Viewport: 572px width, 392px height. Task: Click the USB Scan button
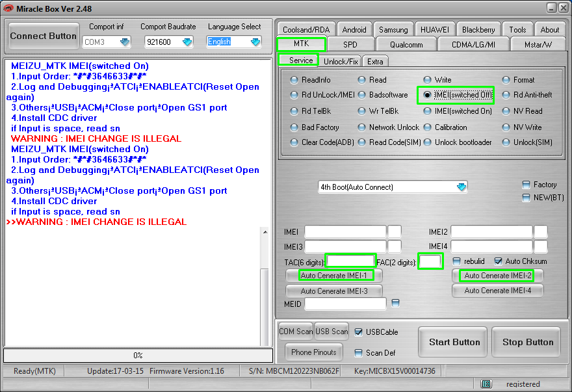(x=331, y=332)
